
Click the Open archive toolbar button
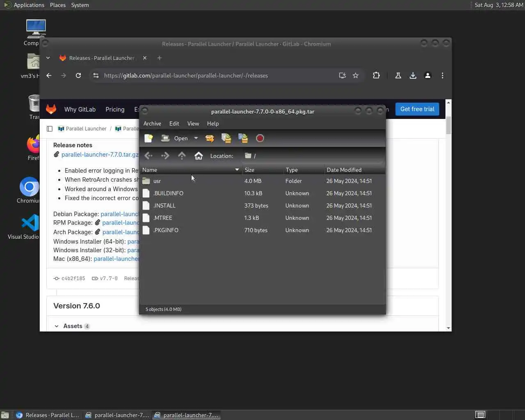coord(175,138)
